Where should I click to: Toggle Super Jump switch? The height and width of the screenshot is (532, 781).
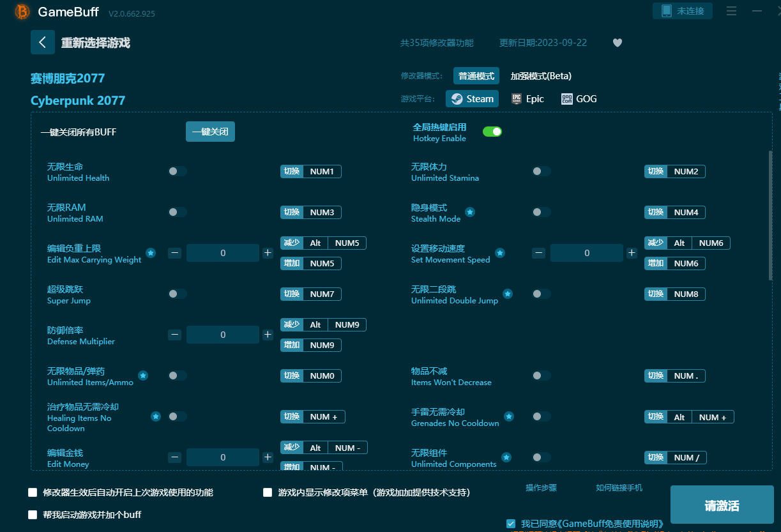(178, 294)
